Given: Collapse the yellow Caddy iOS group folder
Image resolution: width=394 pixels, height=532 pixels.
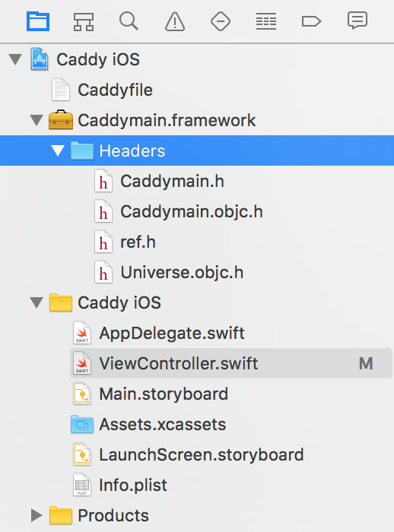Looking at the screenshot, I should pos(37,302).
